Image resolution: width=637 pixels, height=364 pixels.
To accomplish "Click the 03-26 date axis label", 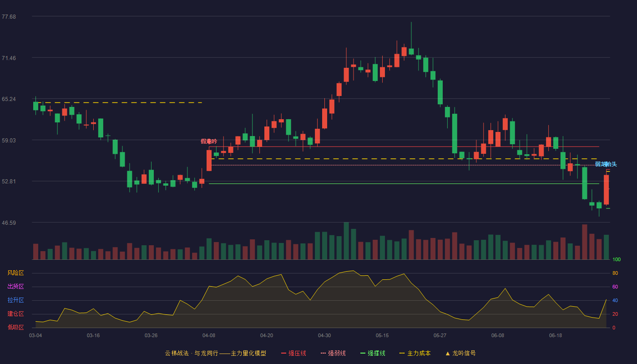I will [151, 335].
